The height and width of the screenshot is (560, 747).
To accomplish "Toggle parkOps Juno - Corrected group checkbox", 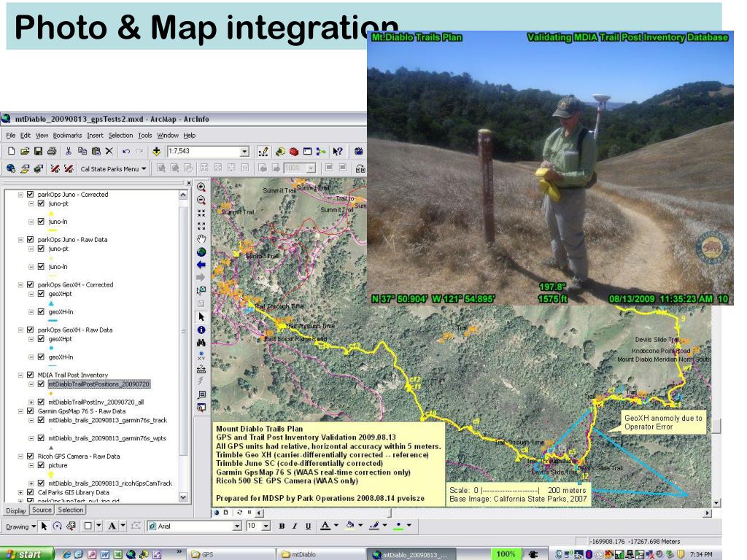I will coord(31,194).
